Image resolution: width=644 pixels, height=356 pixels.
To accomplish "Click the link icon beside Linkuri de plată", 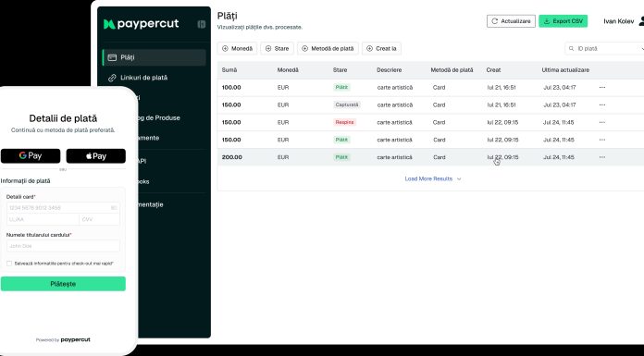I will 112,78.
